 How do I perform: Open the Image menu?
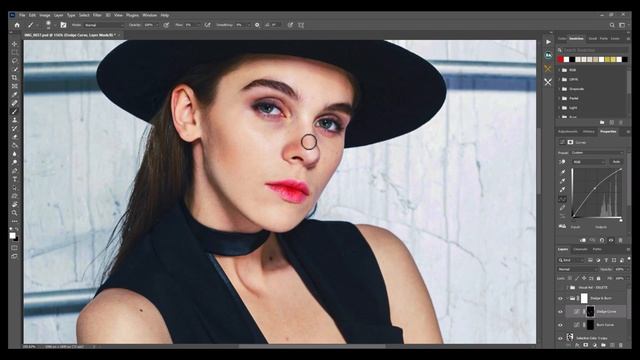pyautogui.click(x=45, y=15)
